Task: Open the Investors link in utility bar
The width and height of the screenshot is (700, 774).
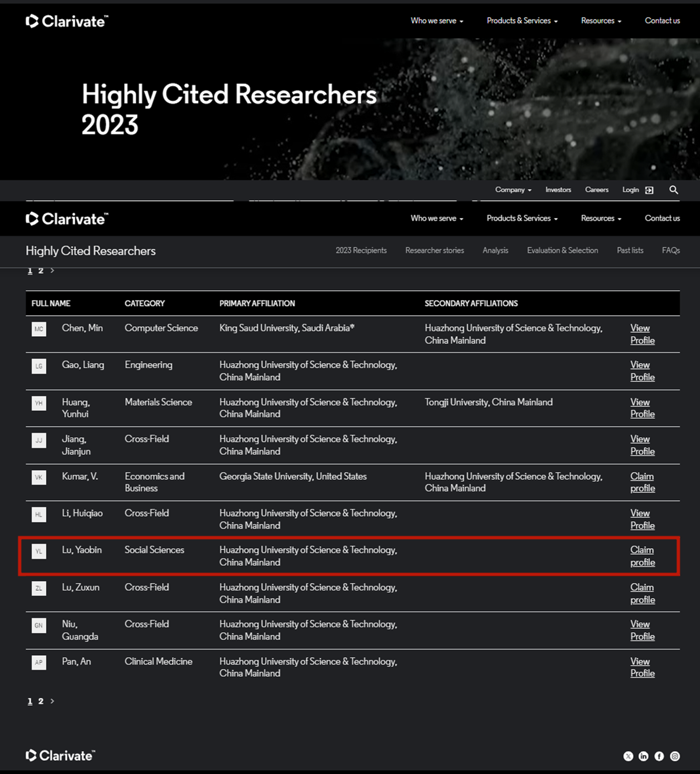Action: click(x=558, y=190)
